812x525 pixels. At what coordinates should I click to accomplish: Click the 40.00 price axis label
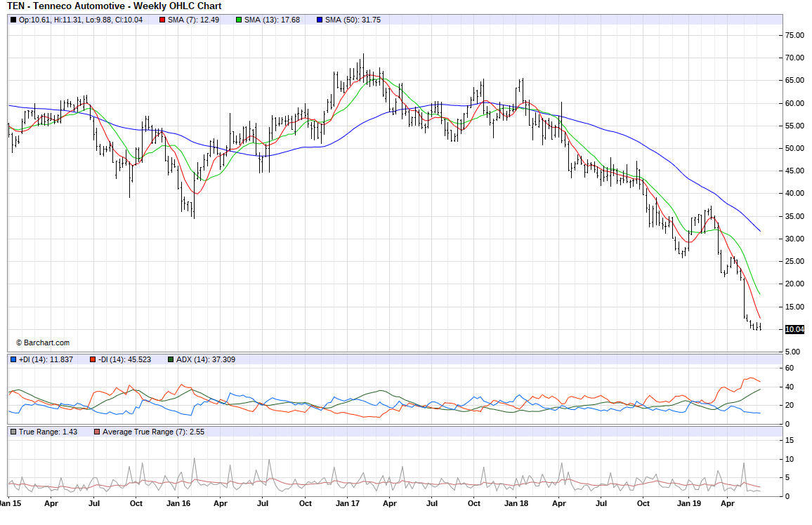tap(795, 194)
